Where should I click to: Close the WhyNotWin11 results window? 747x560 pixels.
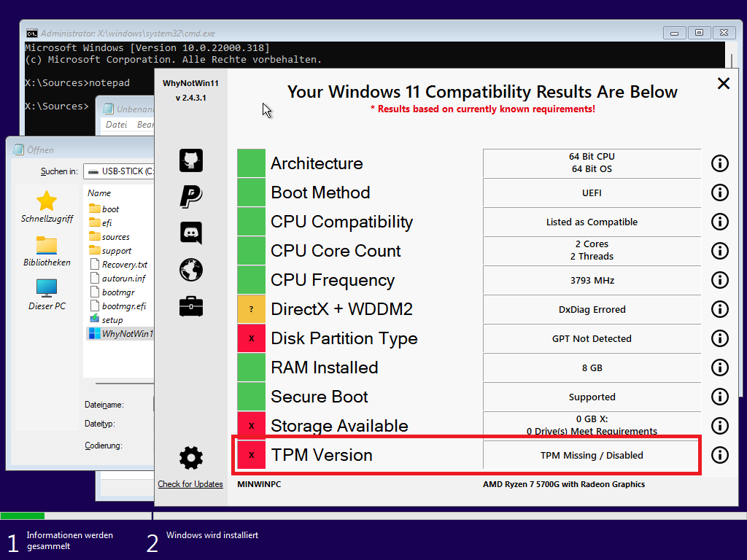(x=724, y=83)
